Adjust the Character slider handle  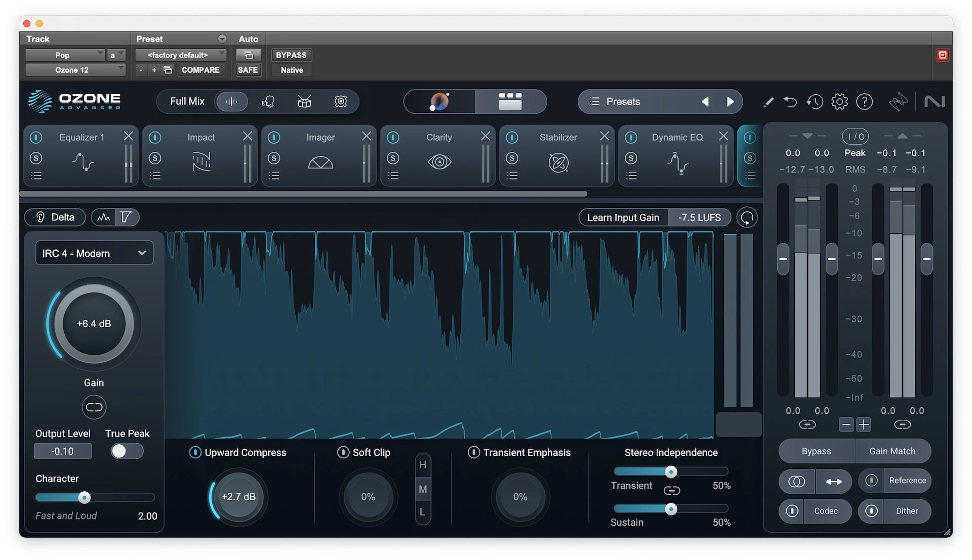(x=85, y=498)
